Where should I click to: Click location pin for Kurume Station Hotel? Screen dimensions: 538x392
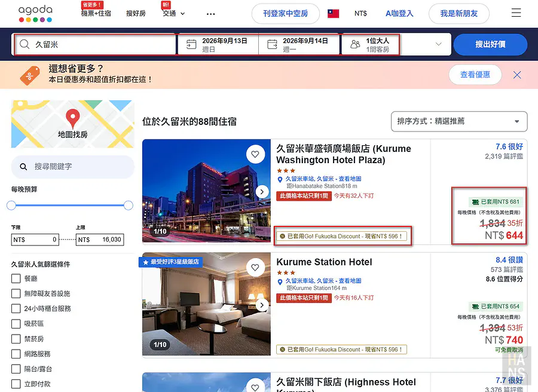point(280,281)
